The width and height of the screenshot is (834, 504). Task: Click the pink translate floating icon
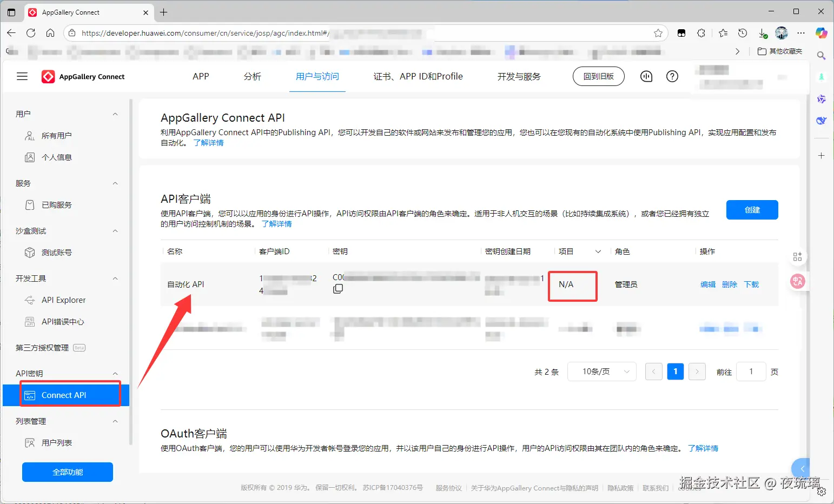click(x=797, y=281)
